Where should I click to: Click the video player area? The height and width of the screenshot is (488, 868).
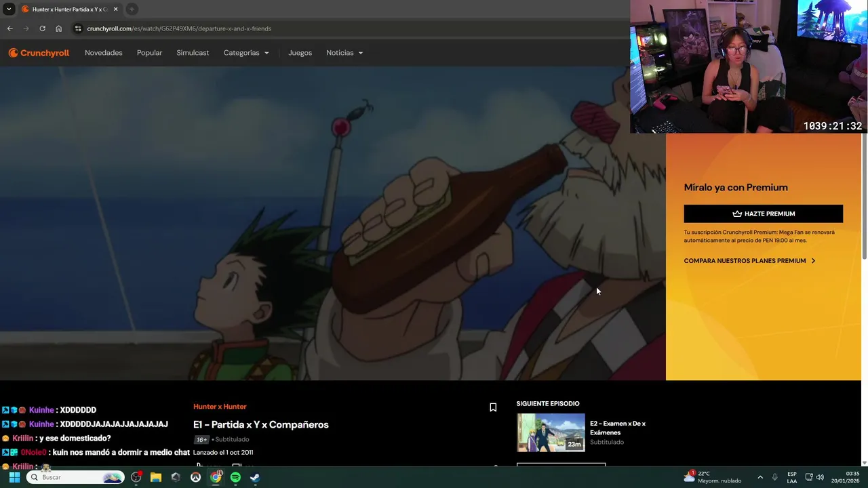click(332, 224)
